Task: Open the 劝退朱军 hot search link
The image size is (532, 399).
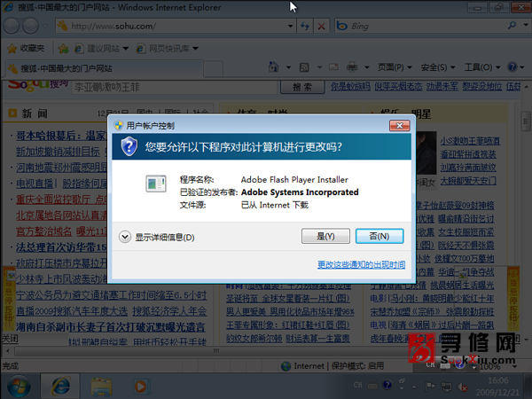Action: (x=442, y=87)
